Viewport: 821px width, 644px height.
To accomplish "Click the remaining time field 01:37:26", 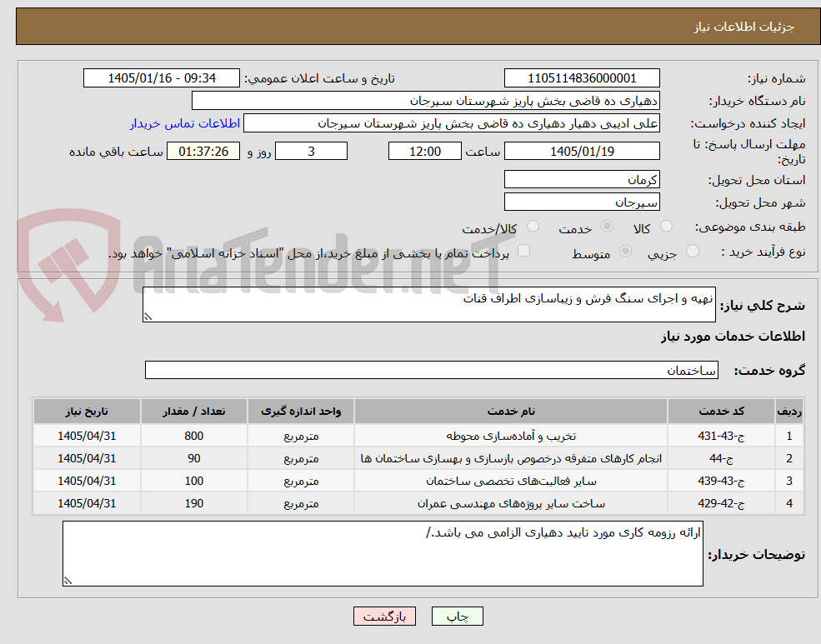I will point(203,151).
